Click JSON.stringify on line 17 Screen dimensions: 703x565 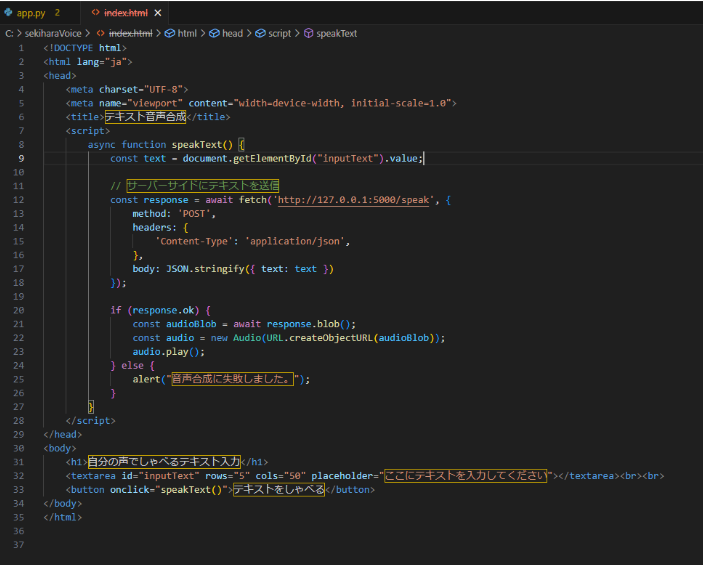[x=205, y=269]
